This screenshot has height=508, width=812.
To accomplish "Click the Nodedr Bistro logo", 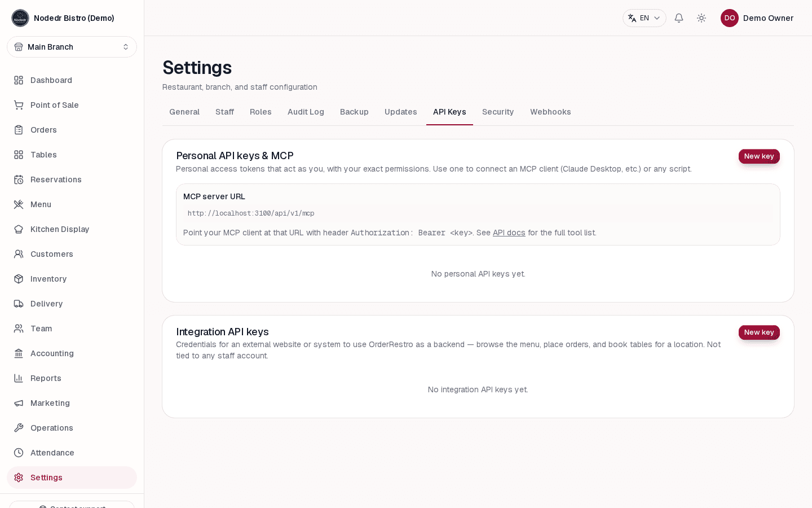I will 20,18.
